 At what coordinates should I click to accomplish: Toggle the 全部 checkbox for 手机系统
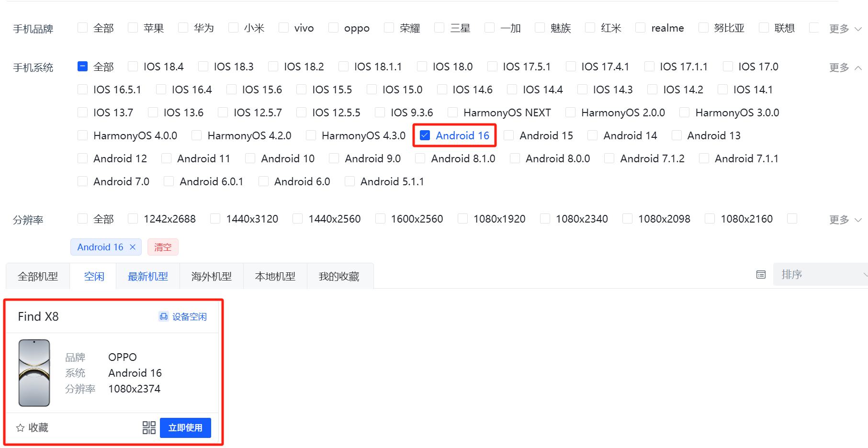click(x=82, y=67)
